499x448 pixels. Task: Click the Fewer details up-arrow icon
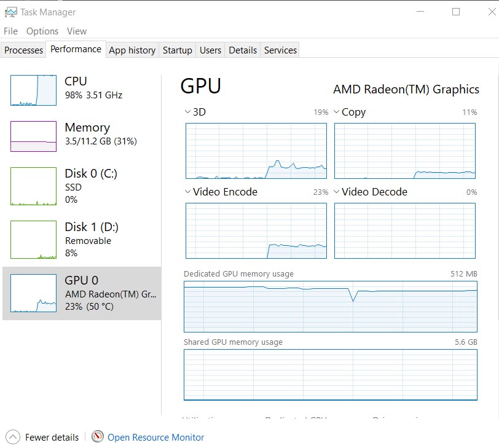click(x=13, y=437)
